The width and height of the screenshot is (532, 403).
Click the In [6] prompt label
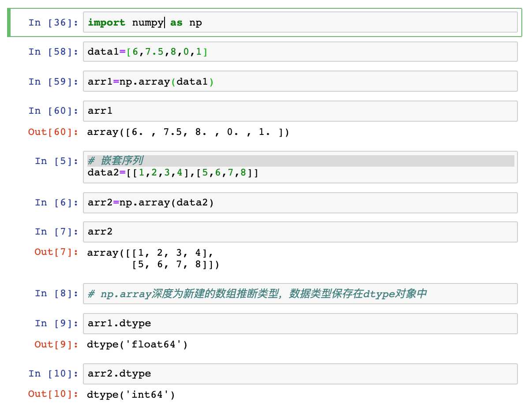coord(56,202)
